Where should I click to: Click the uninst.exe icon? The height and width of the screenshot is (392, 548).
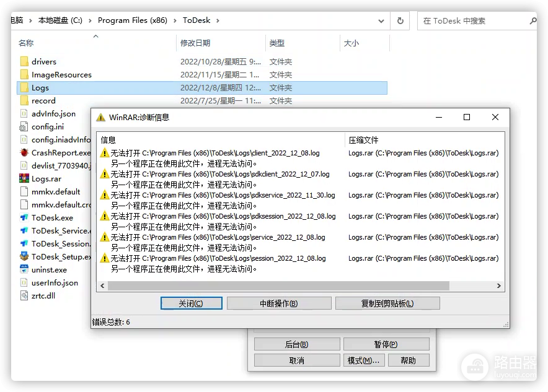24,269
